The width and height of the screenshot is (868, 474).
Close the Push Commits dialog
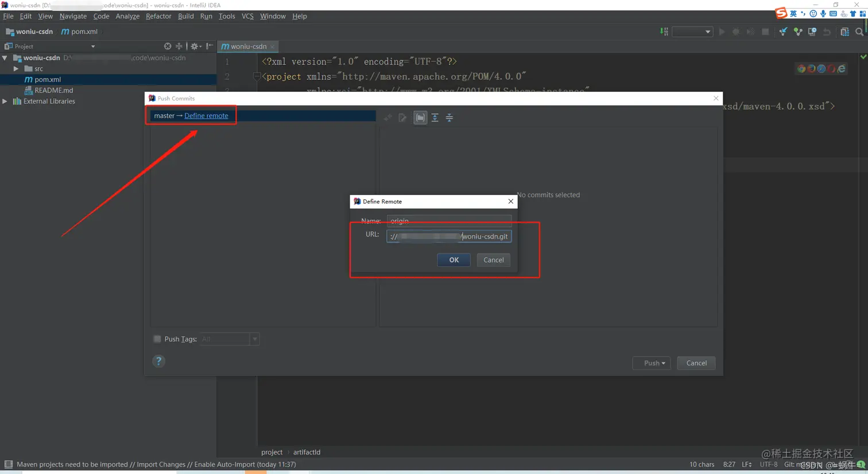point(716,98)
